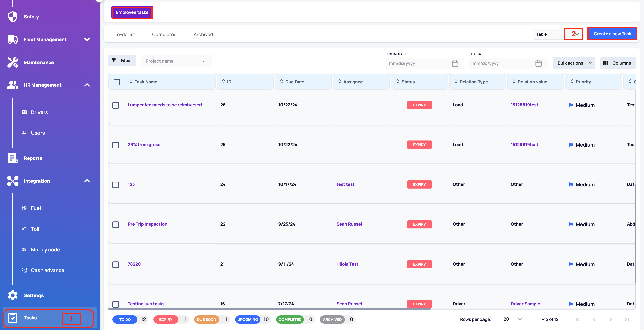Go to next page arrow
This screenshot has height=330, width=644.
(610, 319)
